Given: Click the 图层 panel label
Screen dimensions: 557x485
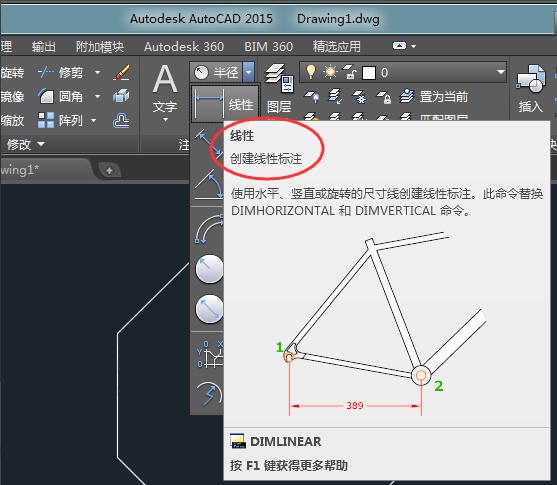Looking at the screenshot, I should pos(279,106).
